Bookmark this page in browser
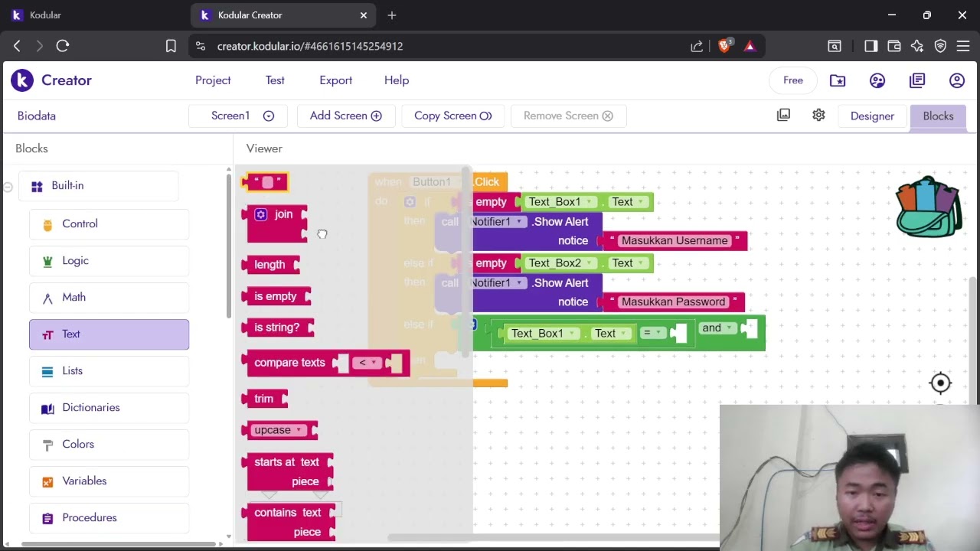 tap(171, 46)
